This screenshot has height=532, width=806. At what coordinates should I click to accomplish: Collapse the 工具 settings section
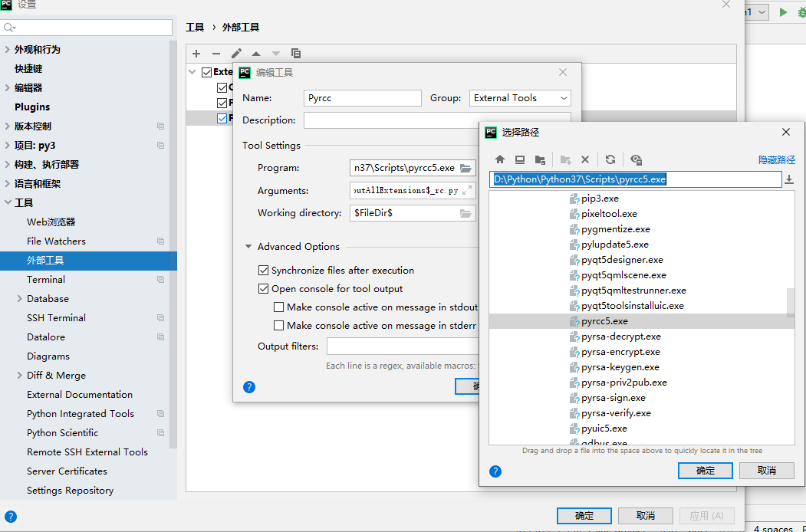7,202
